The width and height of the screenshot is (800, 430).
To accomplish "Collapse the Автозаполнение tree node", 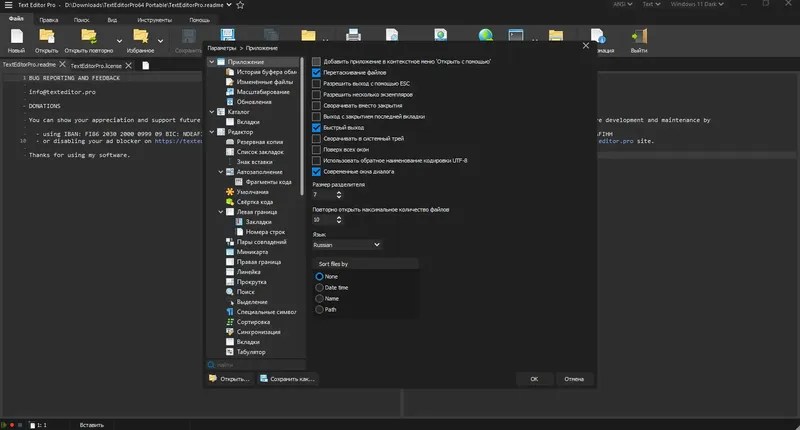I will click(x=221, y=172).
